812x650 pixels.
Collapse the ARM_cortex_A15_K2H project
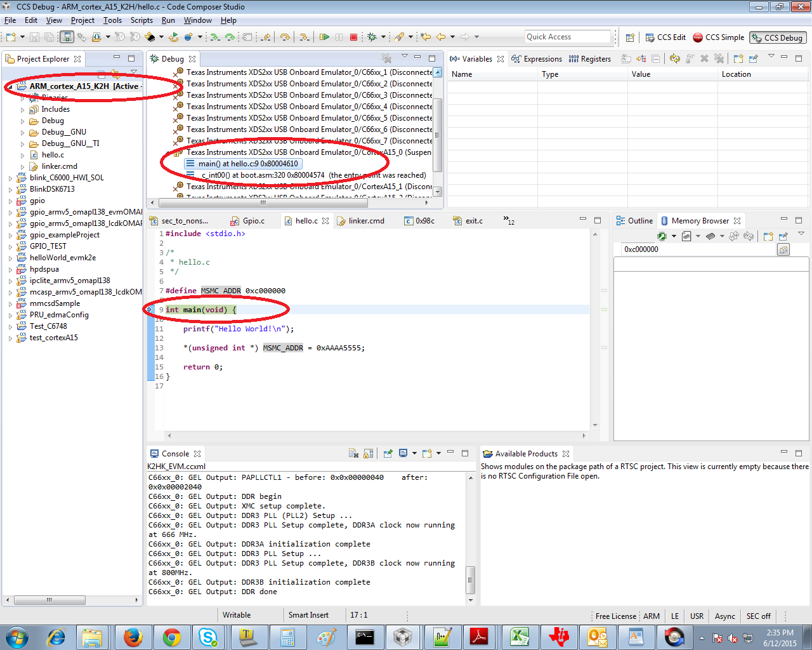pyautogui.click(x=10, y=86)
